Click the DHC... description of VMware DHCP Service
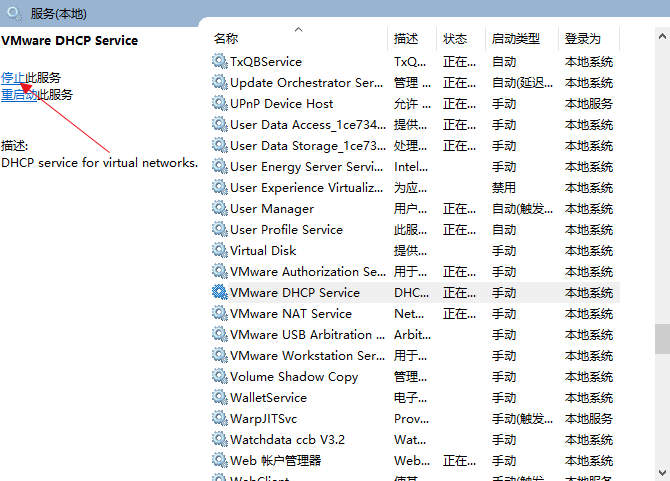The image size is (670, 481). tap(411, 293)
